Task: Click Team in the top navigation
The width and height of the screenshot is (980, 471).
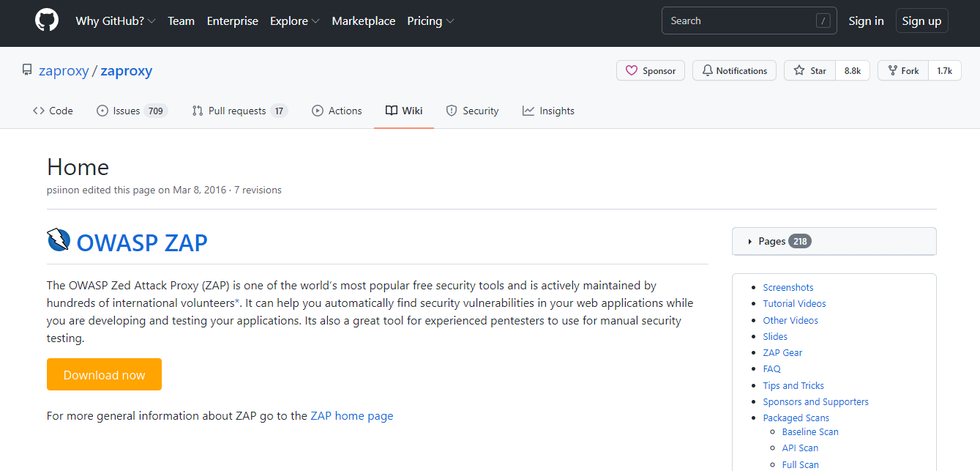Action: click(181, 21)
